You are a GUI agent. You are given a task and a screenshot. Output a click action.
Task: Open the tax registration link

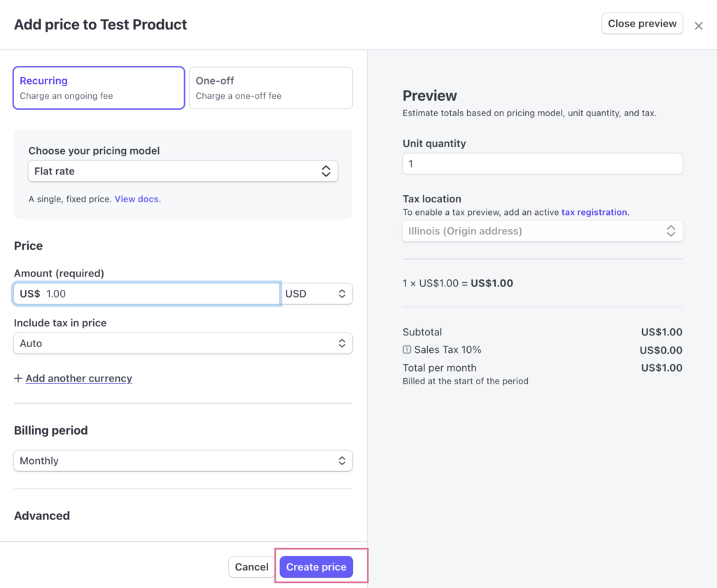click(x=594, y=212)
